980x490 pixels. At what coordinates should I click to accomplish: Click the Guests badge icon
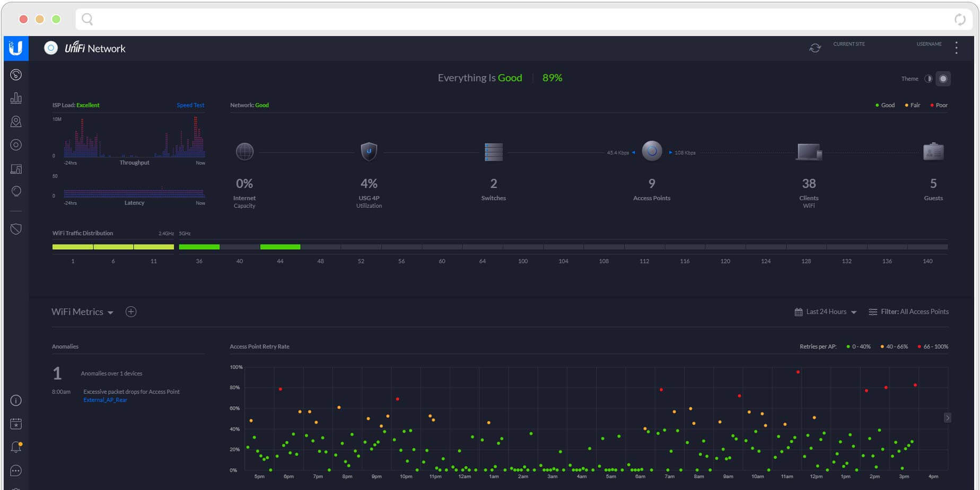[x=933, y=151]
